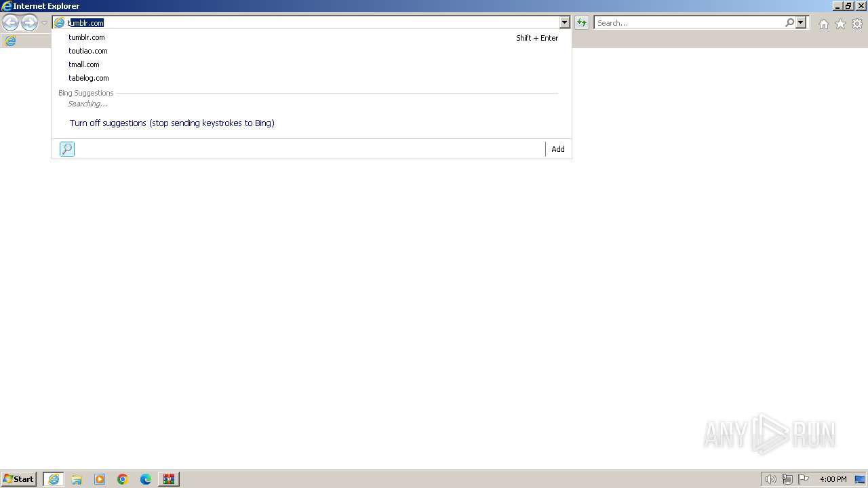Open Windows Media Player taskbar icon
The width and height of the screenshot is (868, 488).
[100, 479]
